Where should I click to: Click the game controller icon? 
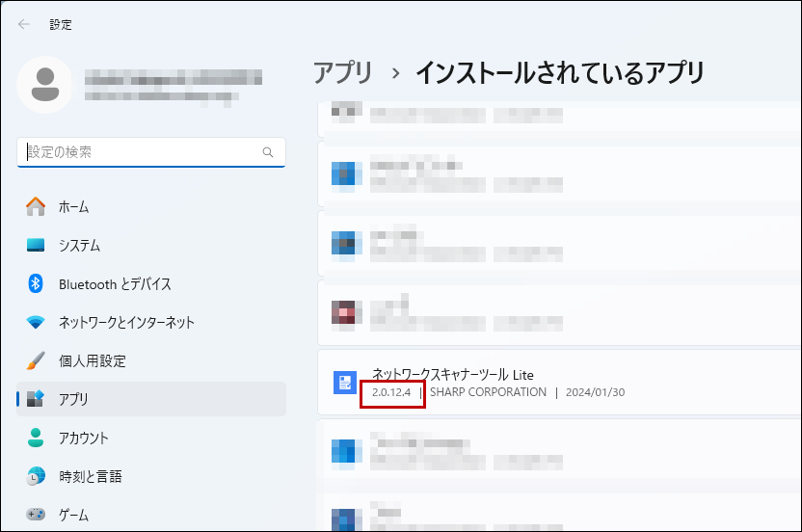(x=36, y=514)
